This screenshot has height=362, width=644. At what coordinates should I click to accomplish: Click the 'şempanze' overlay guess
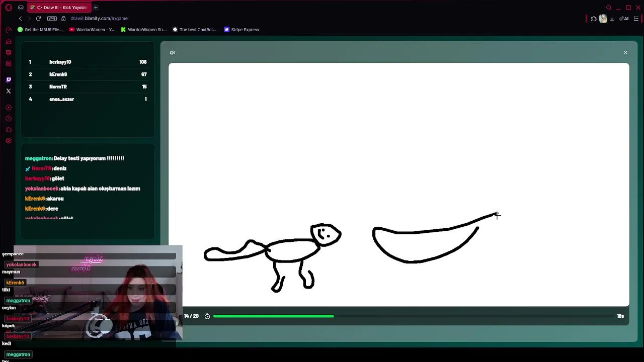click(x=13, y=254)
